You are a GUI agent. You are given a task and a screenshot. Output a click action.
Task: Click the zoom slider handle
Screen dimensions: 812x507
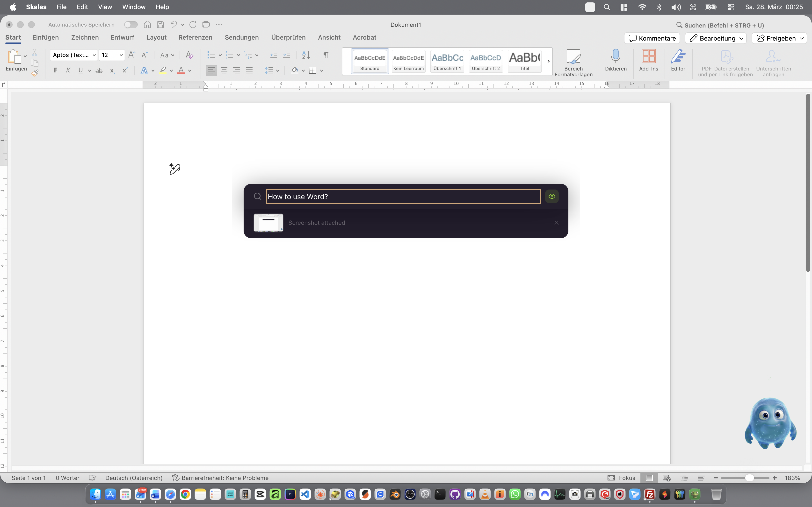pos(749,478)
